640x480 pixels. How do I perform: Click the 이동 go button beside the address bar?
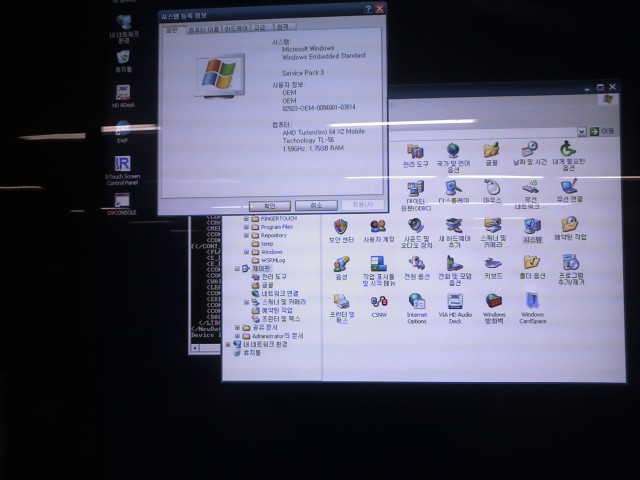pos(602,131)
